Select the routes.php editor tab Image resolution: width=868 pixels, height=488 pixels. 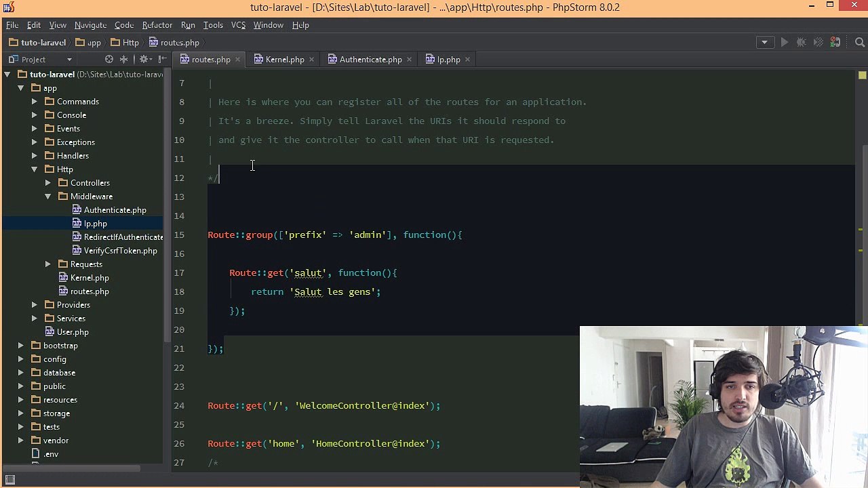210,60
